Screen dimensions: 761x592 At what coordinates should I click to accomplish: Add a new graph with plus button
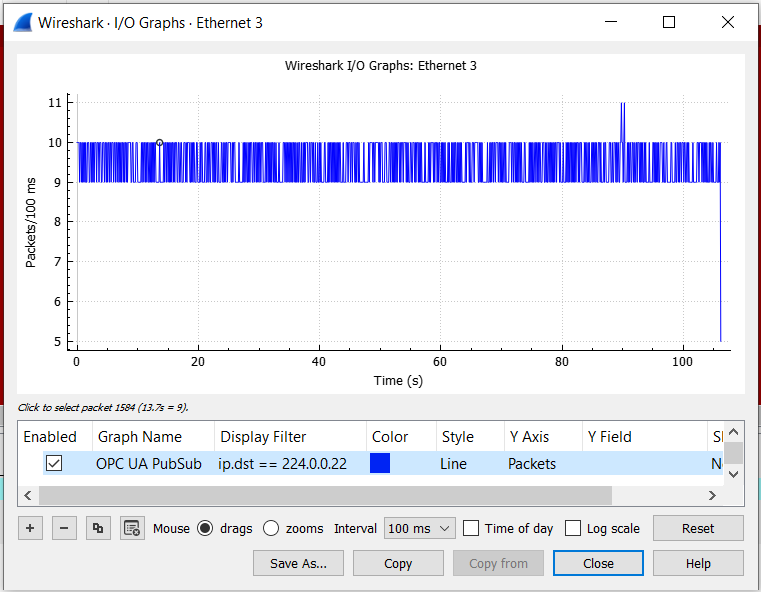(x=30, y=528)
